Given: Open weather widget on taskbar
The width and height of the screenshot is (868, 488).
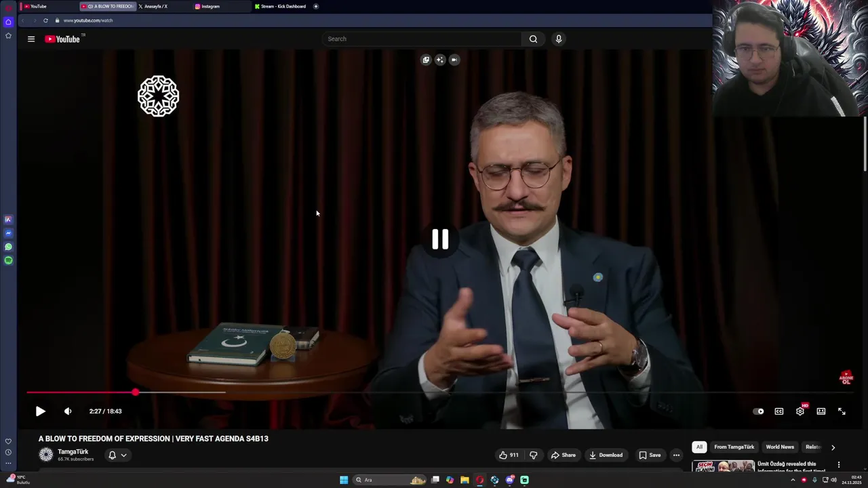Looking at the screenshot, I should click(x=19, y=480).
